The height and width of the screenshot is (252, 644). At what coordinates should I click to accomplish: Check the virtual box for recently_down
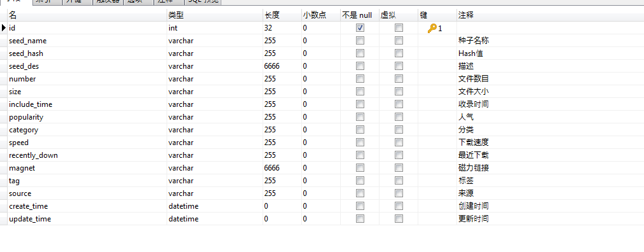click(x=399, y=155)
